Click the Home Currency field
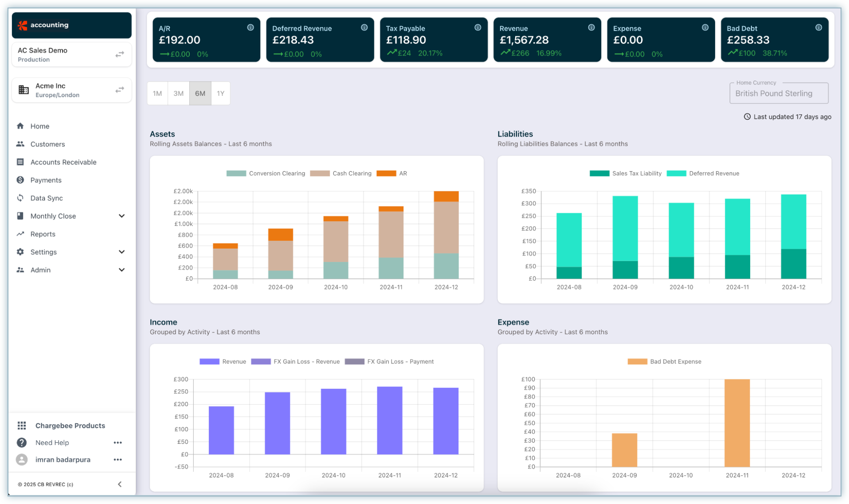 [779, 94]
